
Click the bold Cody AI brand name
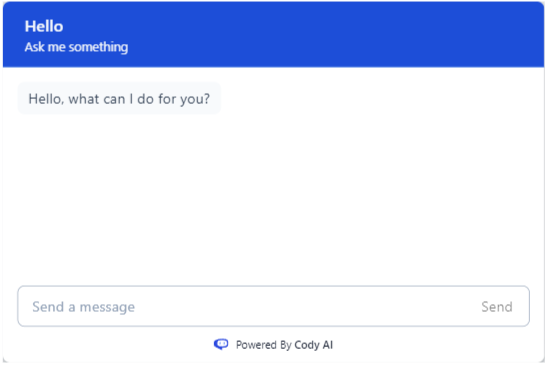[314, 345]
